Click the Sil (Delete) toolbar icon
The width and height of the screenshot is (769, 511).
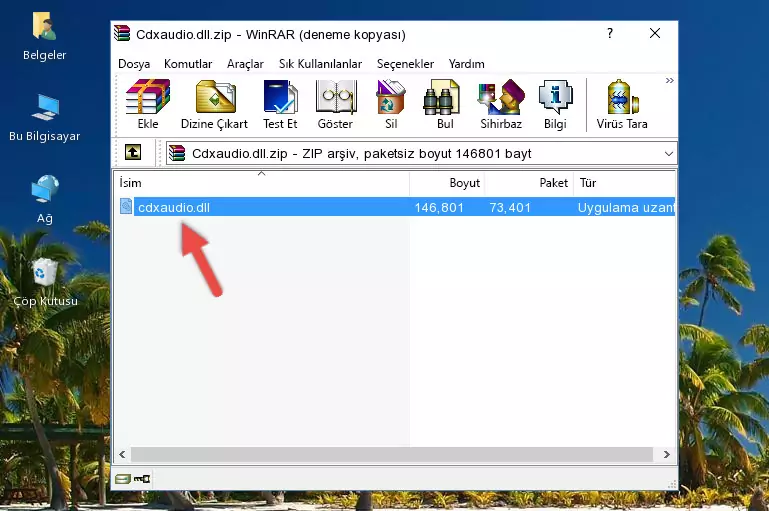click(x=391, y=104)
